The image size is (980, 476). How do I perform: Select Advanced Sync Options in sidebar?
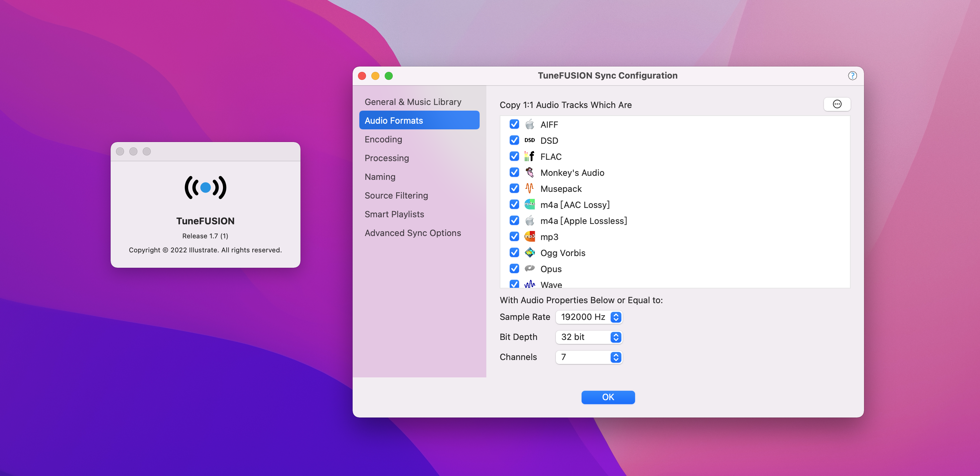click(412, 233)
